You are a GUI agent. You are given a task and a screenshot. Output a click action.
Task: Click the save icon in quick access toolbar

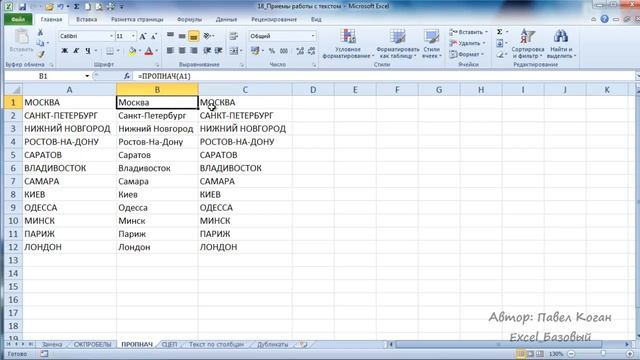pos(22,7)
